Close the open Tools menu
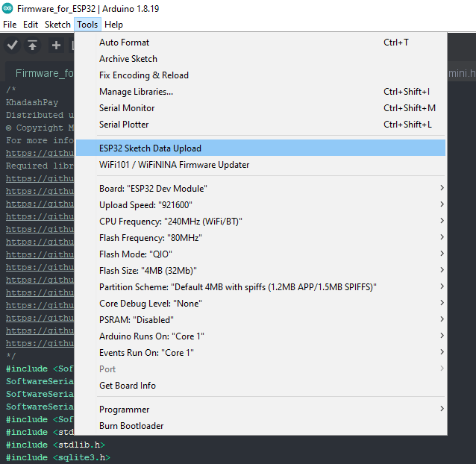 pyautogui.click(x=87, y=25)
